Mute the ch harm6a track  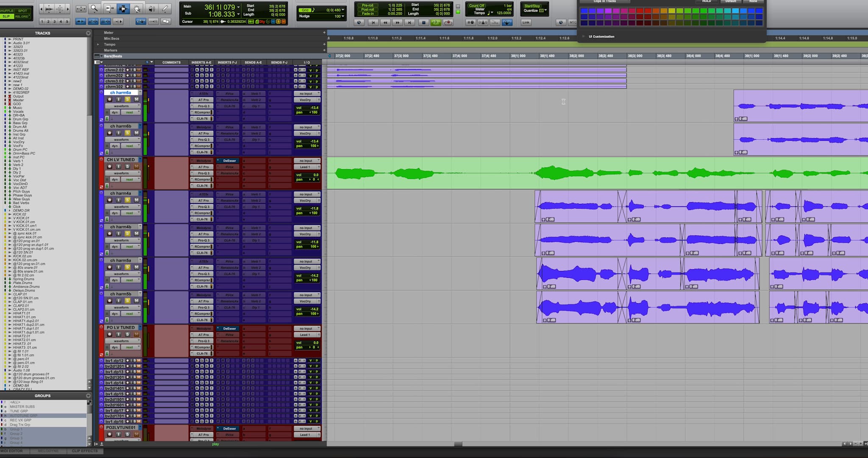click(136, 99)
